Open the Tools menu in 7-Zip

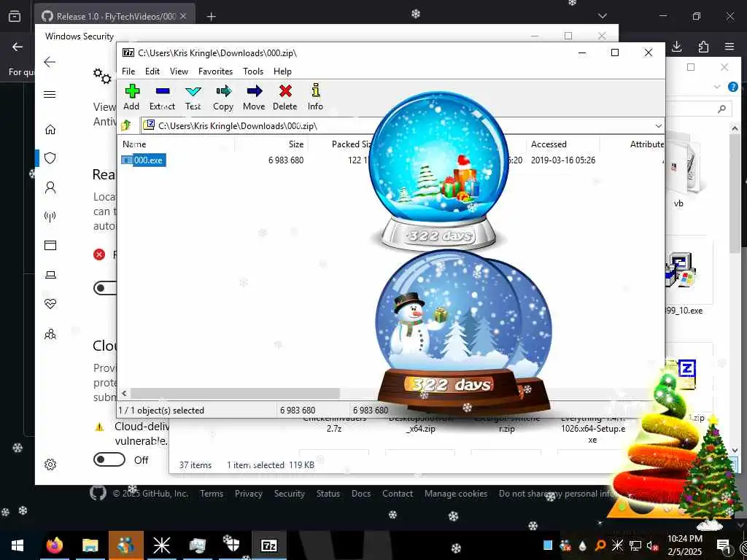click(x=253, y=71)
